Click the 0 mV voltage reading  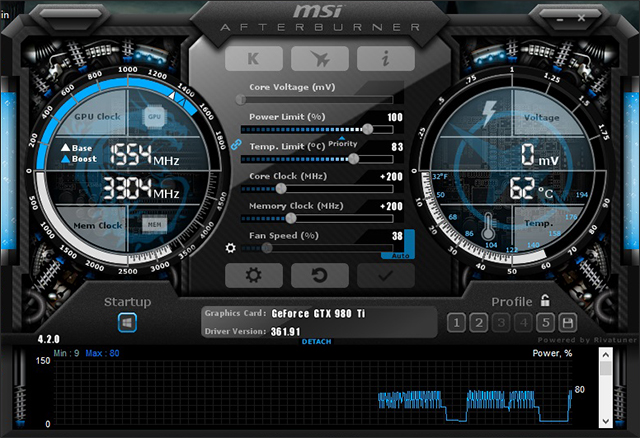(x=540, y=155)
